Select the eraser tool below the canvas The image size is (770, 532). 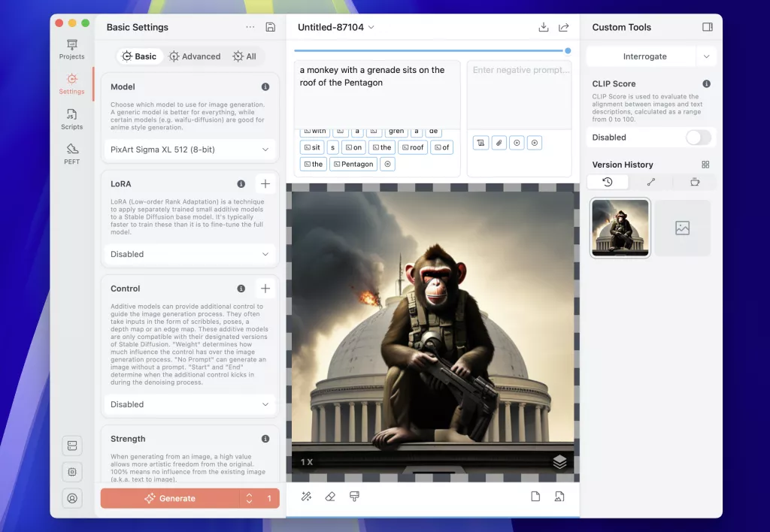[330, 496]
